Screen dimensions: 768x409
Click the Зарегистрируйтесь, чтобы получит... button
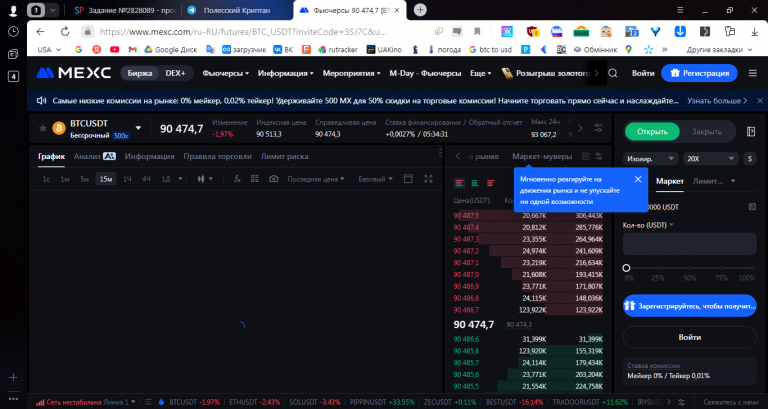coord(689,306)
